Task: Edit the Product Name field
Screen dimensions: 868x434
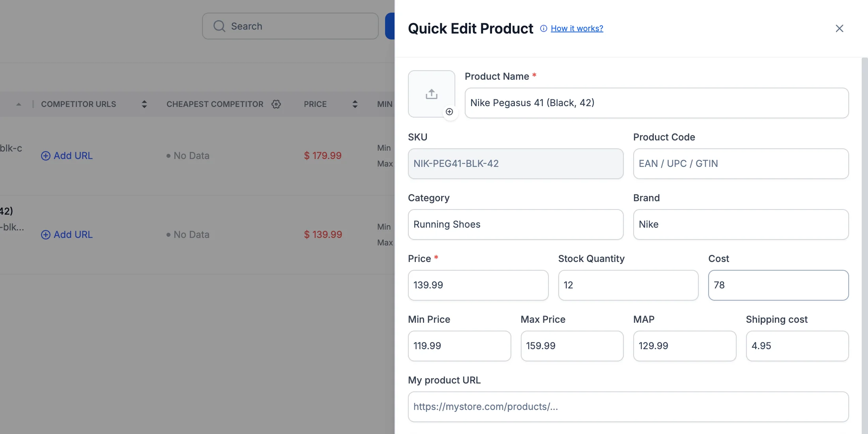Action: [x=657, y=103]
